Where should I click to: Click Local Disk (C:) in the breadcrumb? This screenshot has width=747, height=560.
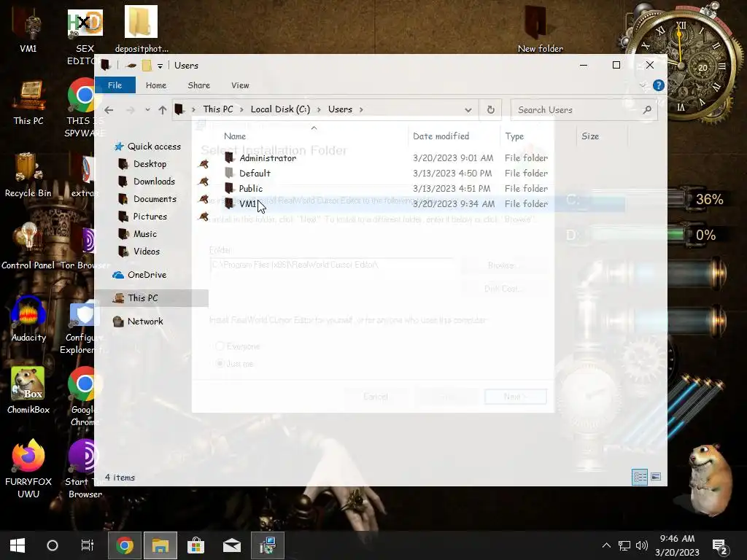[280, 109]
